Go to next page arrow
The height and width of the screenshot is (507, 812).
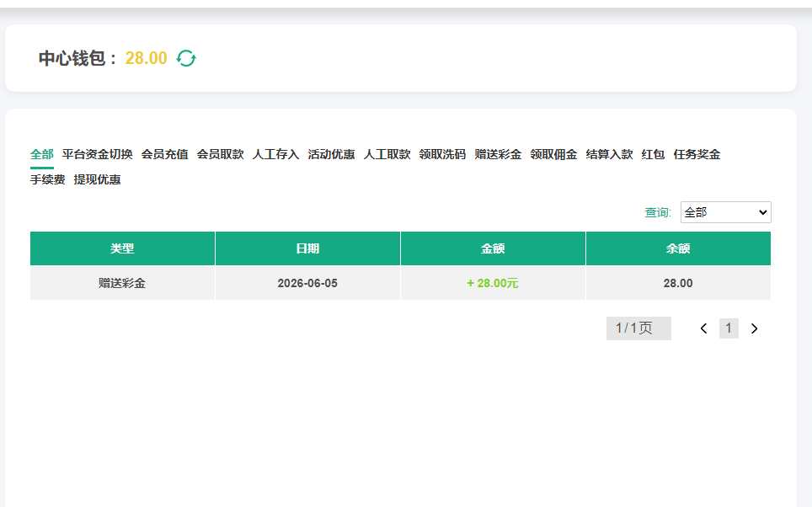point(754,328)
